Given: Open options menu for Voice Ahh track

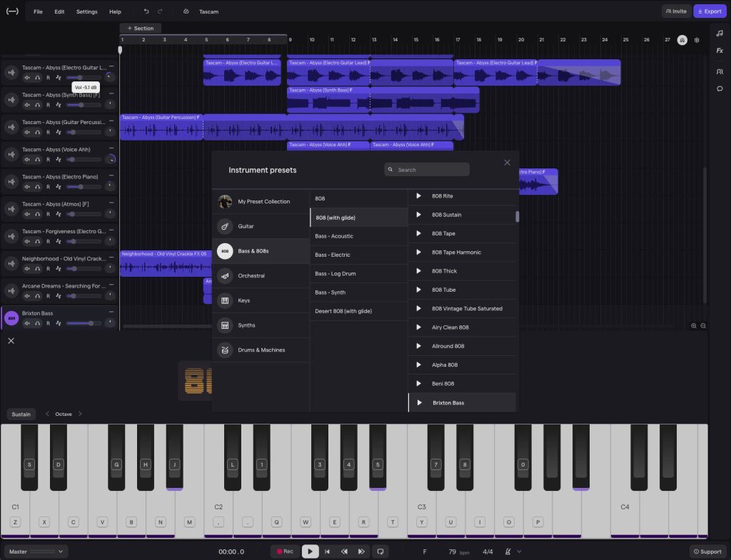Looking at the screenshot, I should 111,148.
